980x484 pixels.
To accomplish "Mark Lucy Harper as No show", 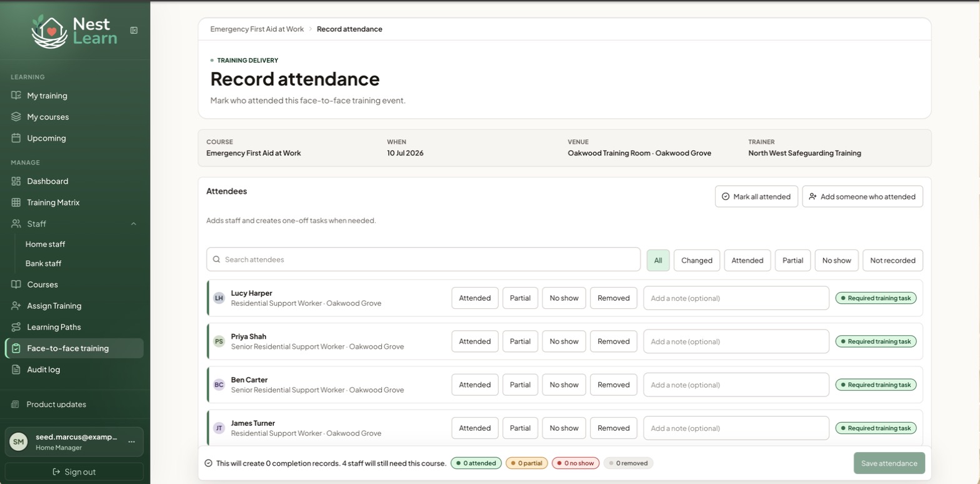I will pos(564,298).
